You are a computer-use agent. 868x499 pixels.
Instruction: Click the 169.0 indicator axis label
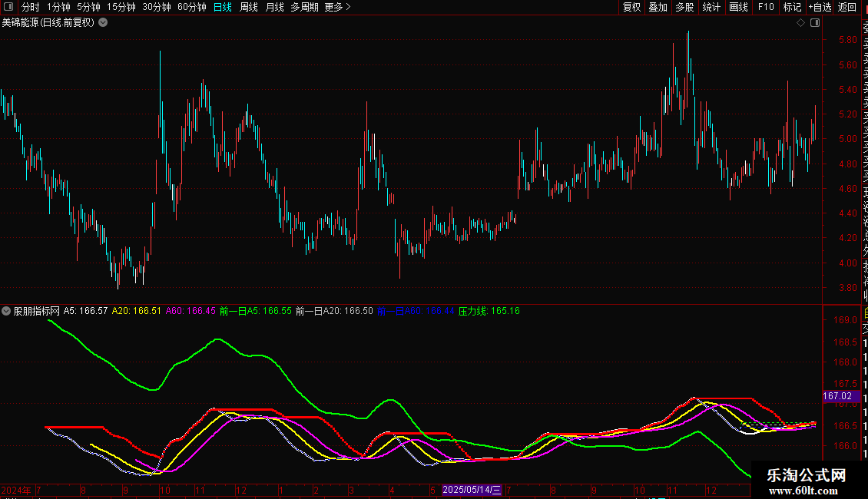[845, 320]
